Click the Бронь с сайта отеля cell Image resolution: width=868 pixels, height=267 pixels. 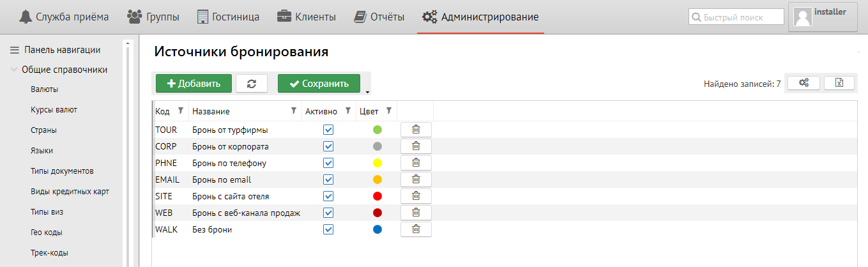[245, 196]
